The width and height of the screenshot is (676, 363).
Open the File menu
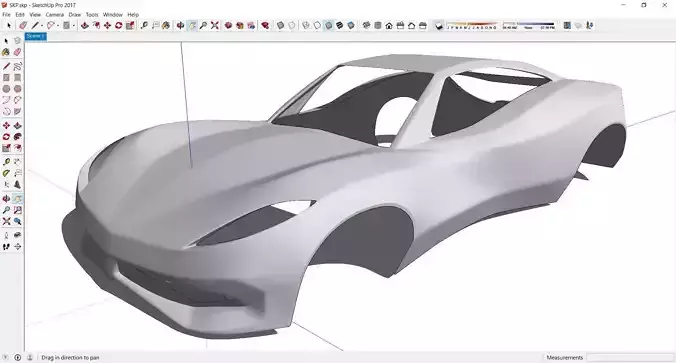[x=6, y=15]
